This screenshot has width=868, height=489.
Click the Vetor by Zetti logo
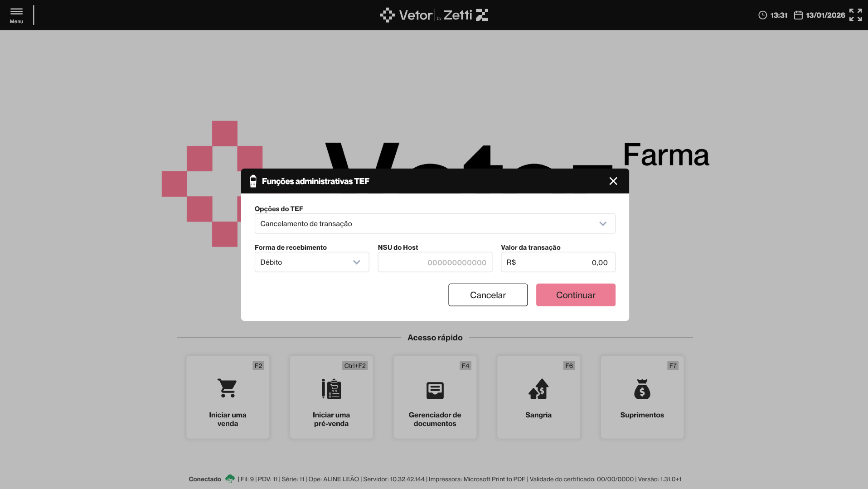point(434,15)
